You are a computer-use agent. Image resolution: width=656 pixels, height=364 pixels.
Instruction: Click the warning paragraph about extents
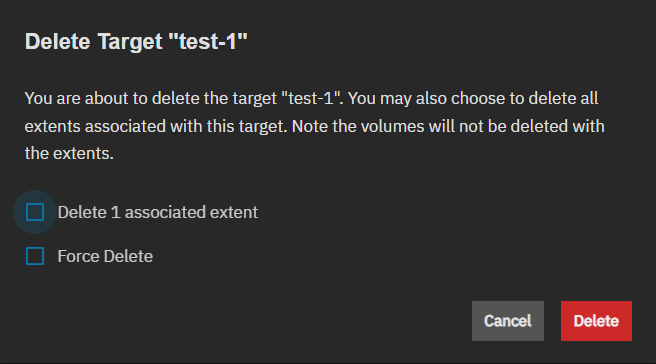click(x=315, y=126)
